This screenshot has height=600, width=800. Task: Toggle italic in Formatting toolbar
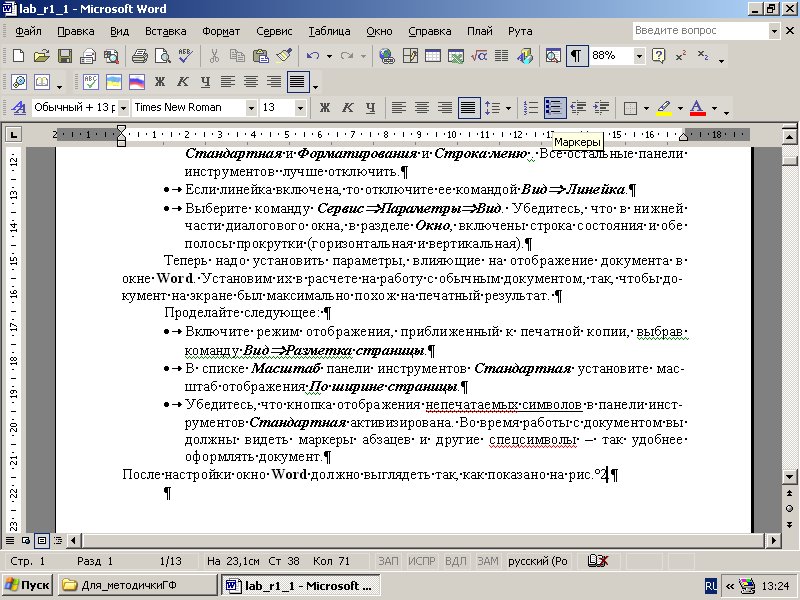coord(347,108)
